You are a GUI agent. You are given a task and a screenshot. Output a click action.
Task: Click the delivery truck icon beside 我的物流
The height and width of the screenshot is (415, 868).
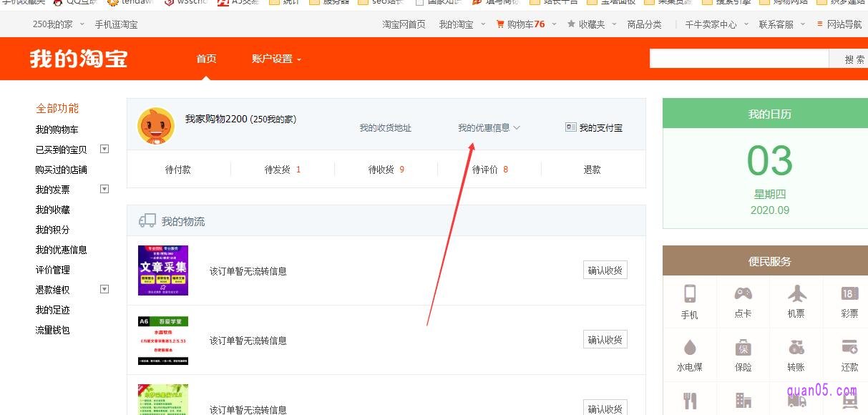pyautogui.click(x=147, y=220)
